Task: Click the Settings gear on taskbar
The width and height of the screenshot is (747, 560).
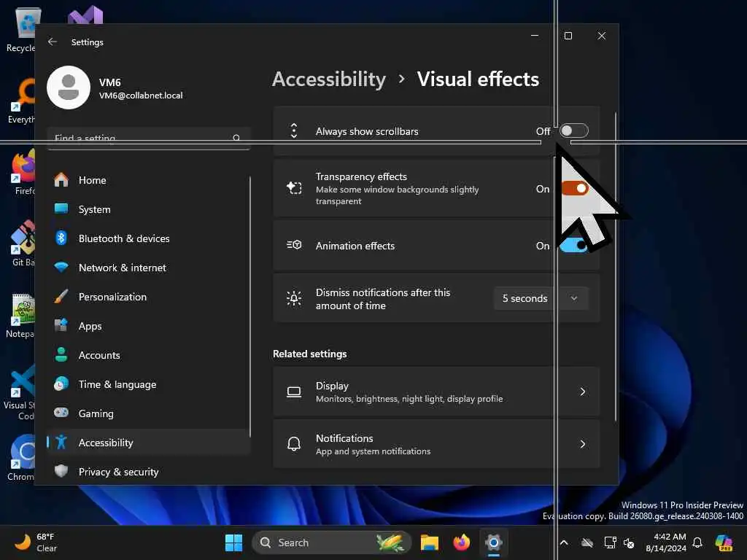Action: [x=494, y=542]
